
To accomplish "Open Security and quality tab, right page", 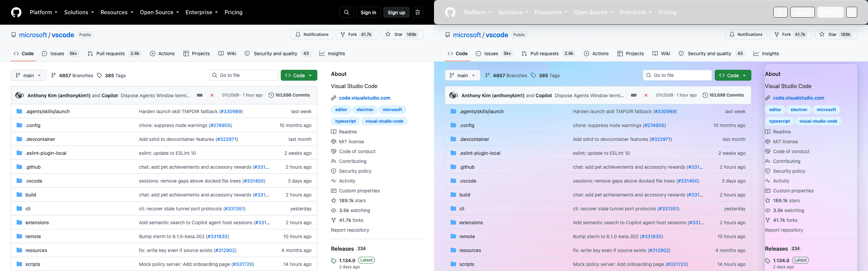I will click(x=711, y=54).
